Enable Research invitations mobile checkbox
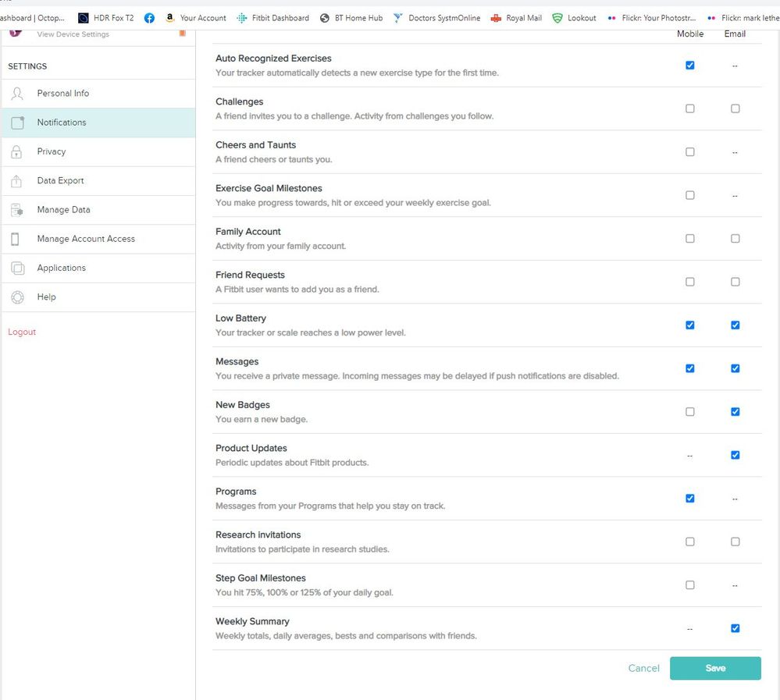The height and width of the screenshot is (700, 780). (689, 542)
